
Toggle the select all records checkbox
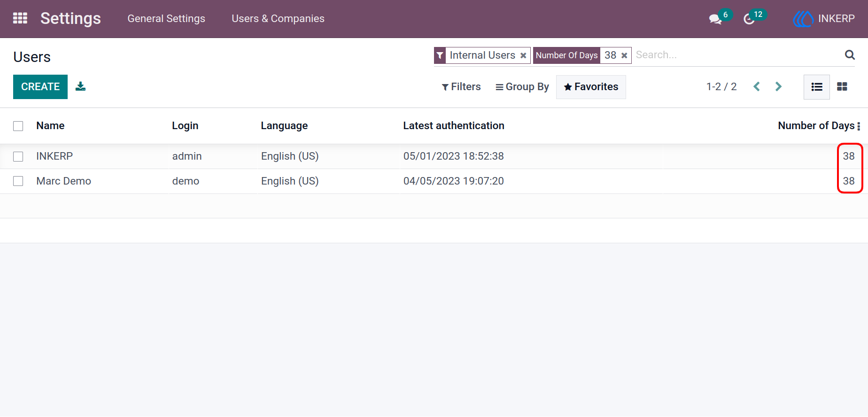click(18, 126)
